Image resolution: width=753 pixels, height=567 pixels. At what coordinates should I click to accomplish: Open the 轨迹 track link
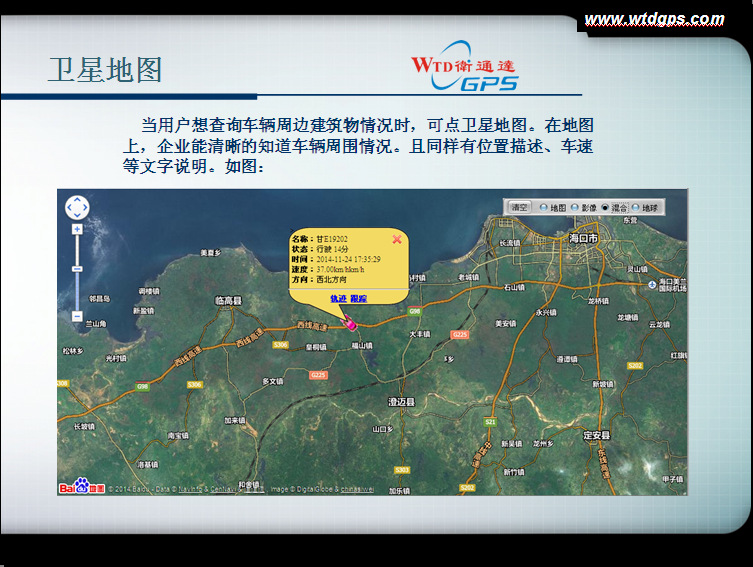pyautogui.click(x=338, y=299)
